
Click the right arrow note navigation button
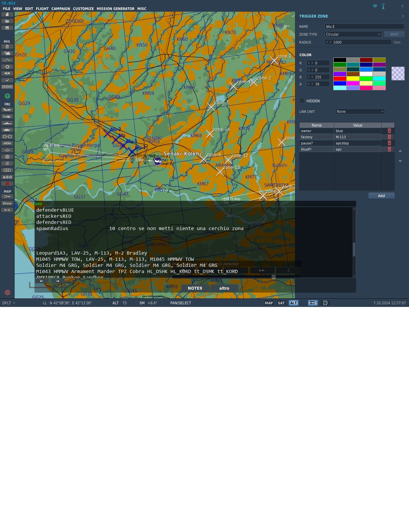58,281
